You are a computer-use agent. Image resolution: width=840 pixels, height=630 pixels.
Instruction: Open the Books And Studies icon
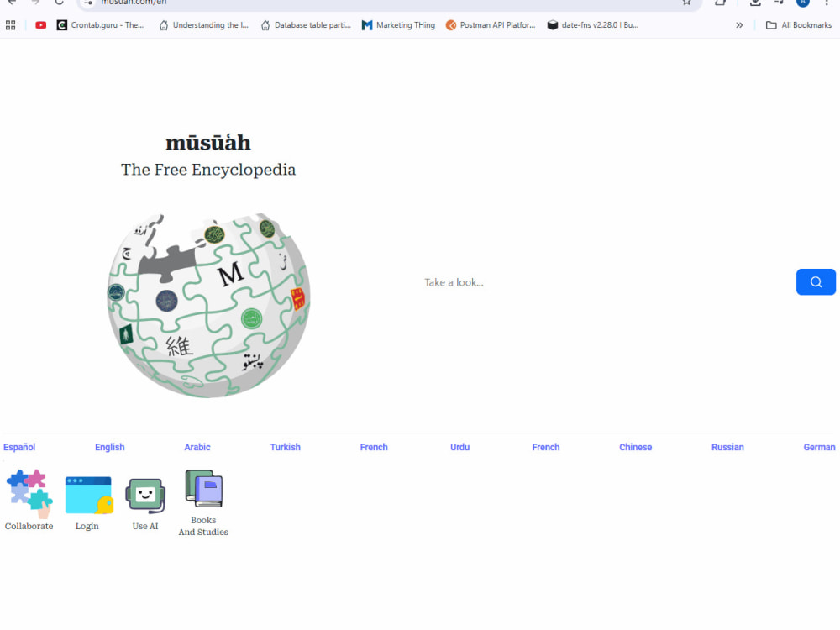point(203,488)
